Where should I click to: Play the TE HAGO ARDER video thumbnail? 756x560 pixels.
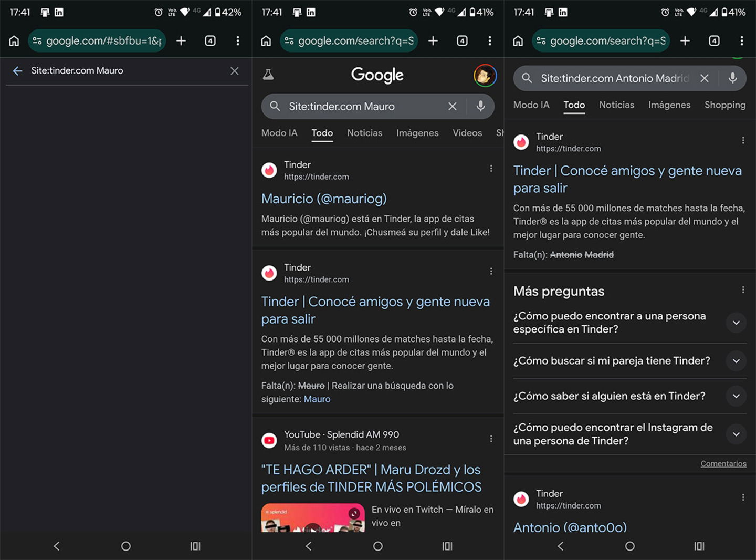pyautogui.click(x=313, y=518)
